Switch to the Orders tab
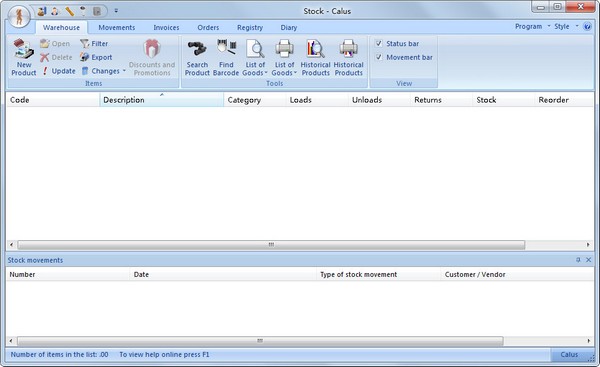 (x=208, y=28)
